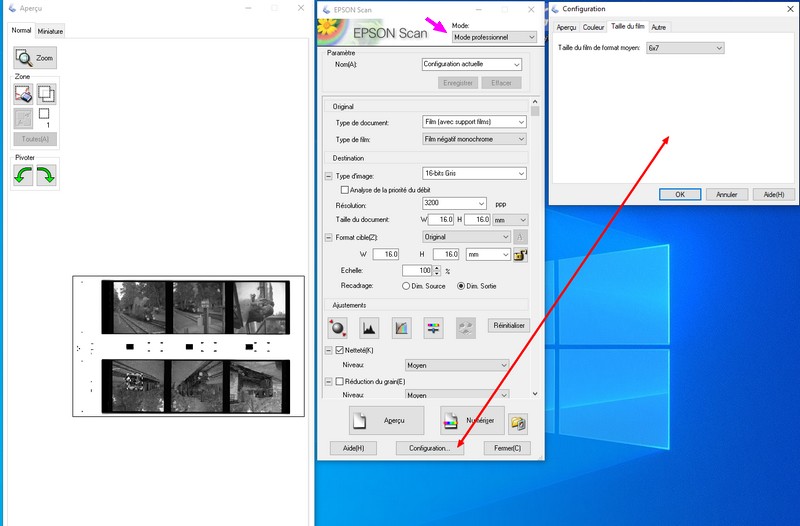Screen dimensions: 800x526
Task: Enable the Réduction du grain checkbox
Action: pos(339,381)
